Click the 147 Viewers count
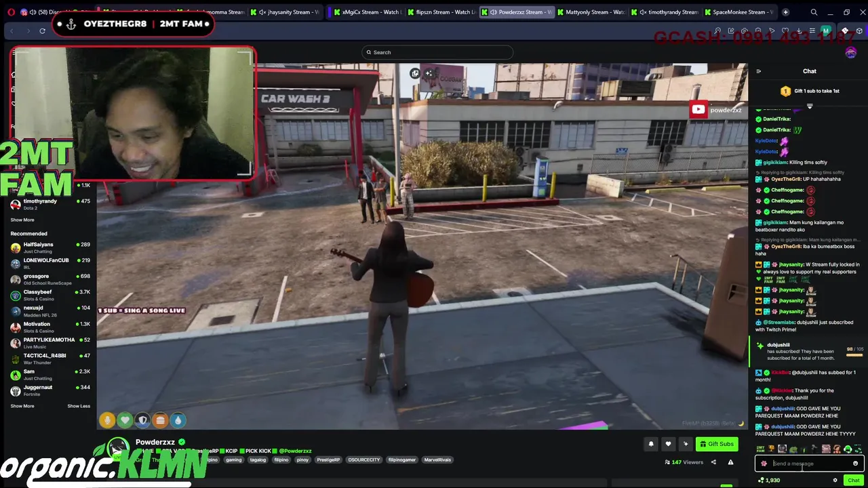The image size is (868, 488). [x=684, y=462]
